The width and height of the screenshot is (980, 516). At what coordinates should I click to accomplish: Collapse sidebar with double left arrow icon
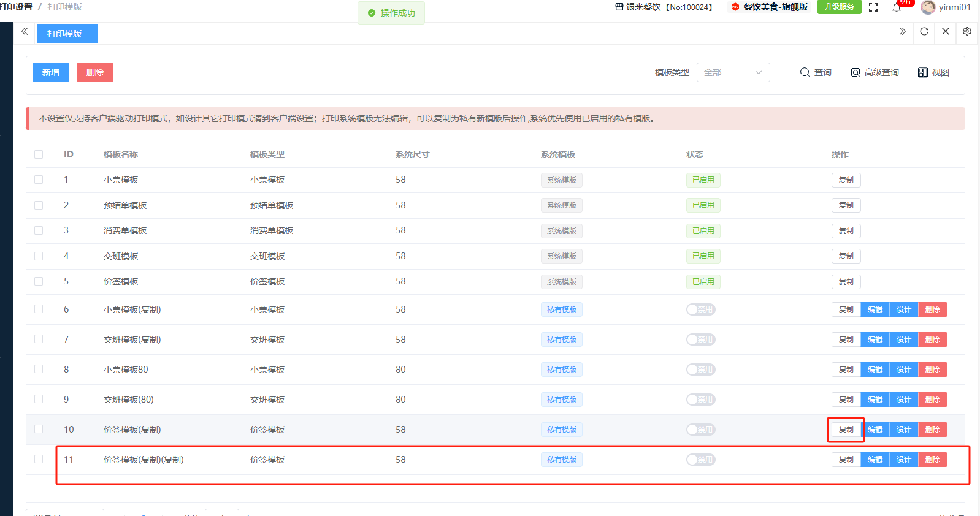click(25, 31)
